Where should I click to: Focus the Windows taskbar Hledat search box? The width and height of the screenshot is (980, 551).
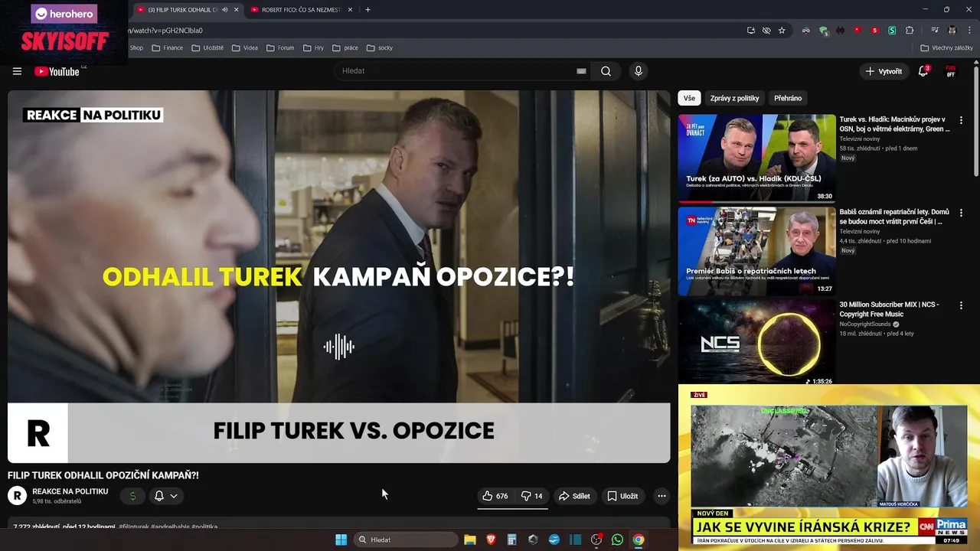point(406,540)
